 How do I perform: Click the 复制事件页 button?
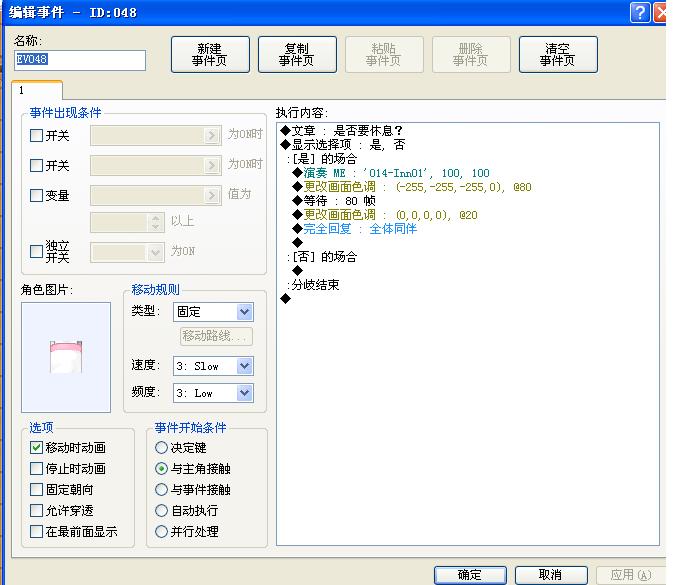(x=297, y=54)
